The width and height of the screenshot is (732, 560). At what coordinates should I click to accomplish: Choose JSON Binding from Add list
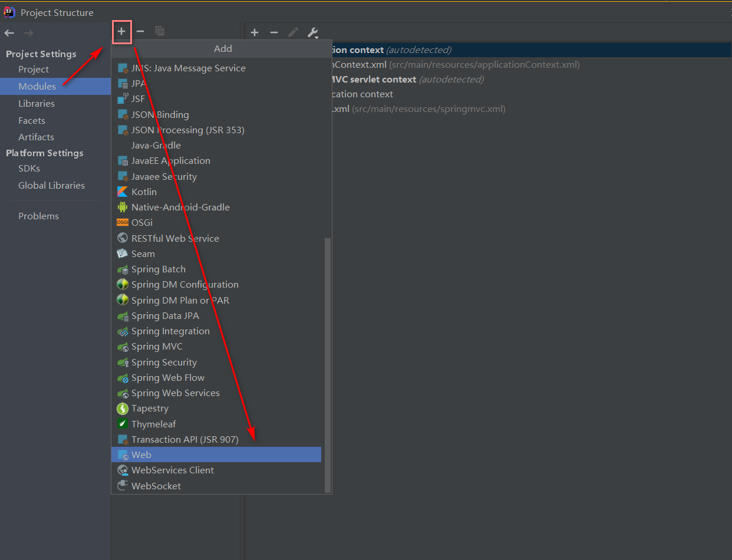coord(217,114)
